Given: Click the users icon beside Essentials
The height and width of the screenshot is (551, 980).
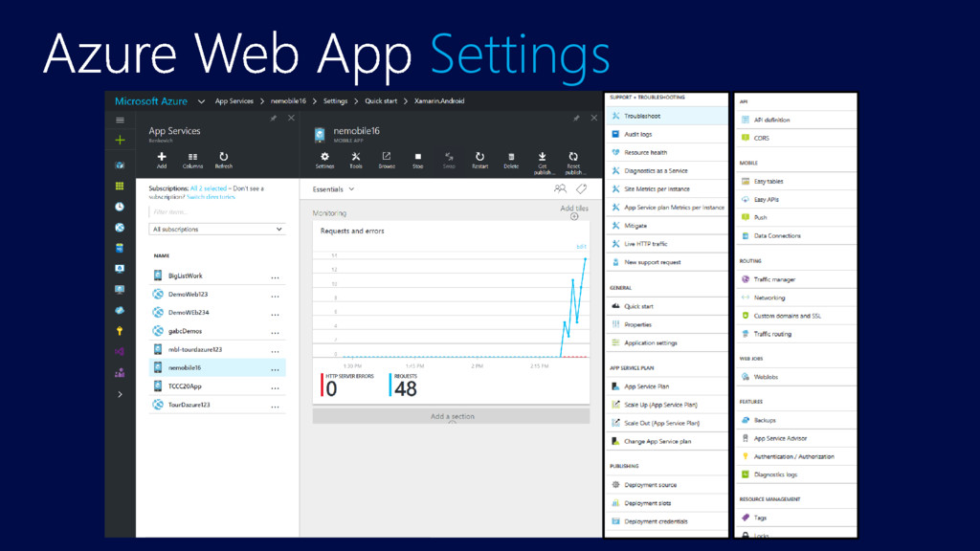Looking at the screenshot, I should [x=560, y=188].
